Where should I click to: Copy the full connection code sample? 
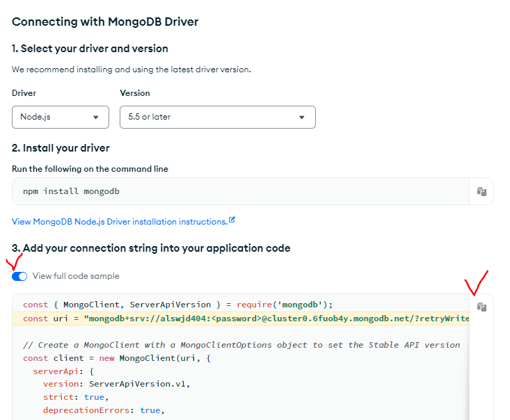pyautogui.click(x=481, y=307)
